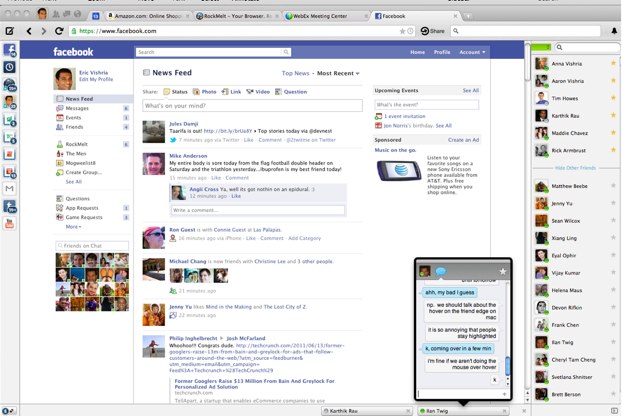Click the Share button in the toolbar
This screenshot has width=622, height=416.
tap(433, 31)
